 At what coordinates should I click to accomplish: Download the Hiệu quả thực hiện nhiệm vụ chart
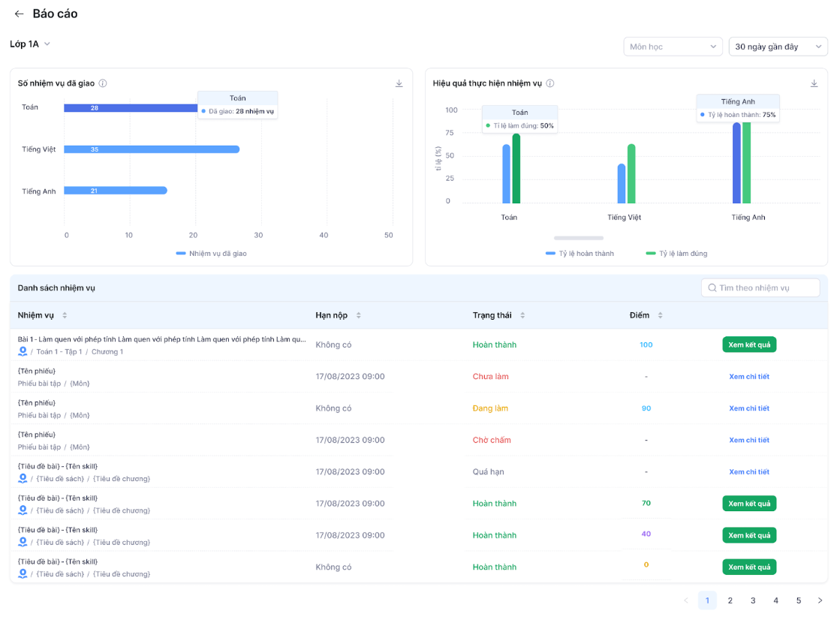coord(814,83)
